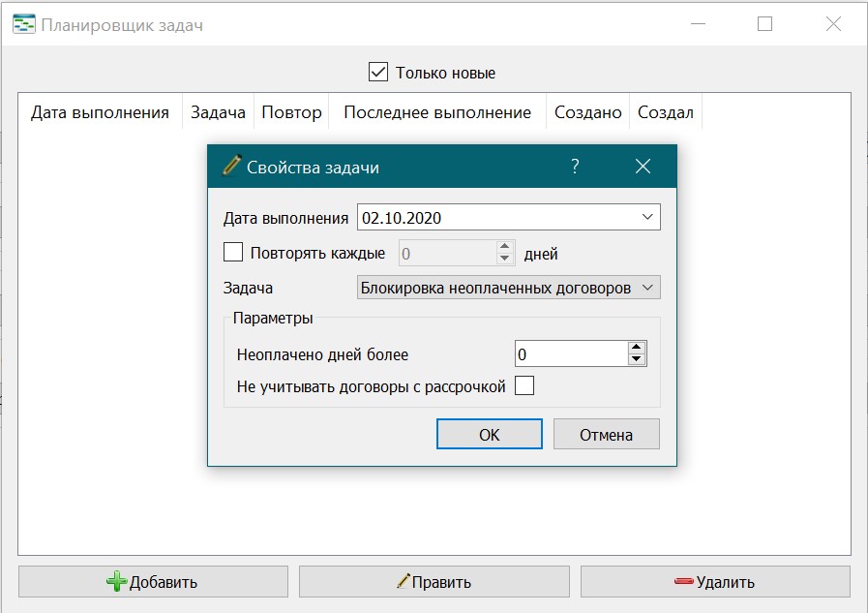Maximize the task scheduler window
Viewport: 868px width, 613px height.
click(x=765, y=24)
